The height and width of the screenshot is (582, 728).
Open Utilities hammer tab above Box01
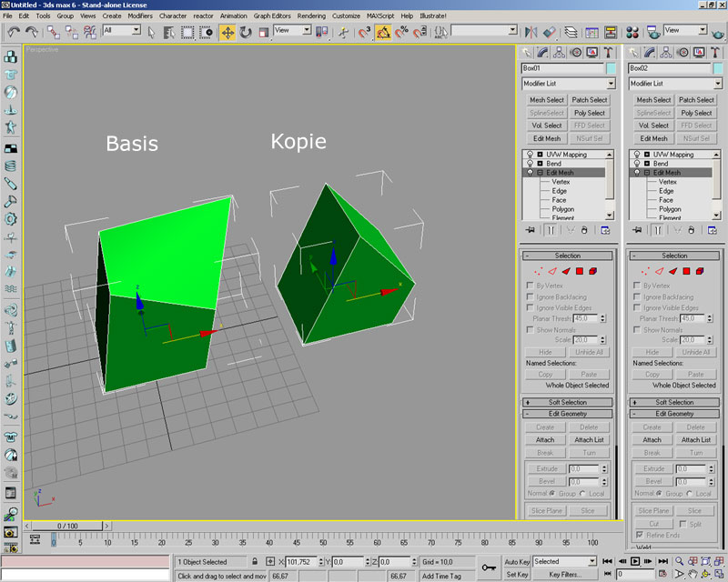click(607, 52)
